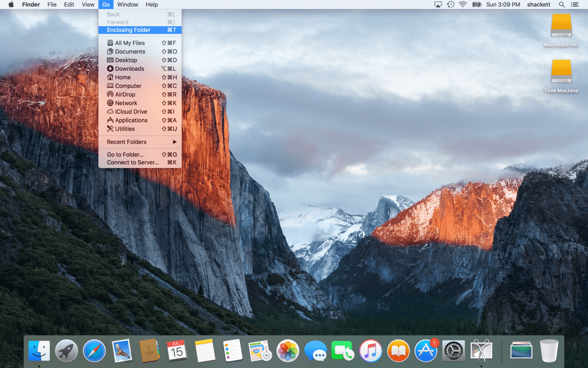Open the Notification Center icon
The width and height of the screenshot is (588, 368).
click(x=575, y=5)
